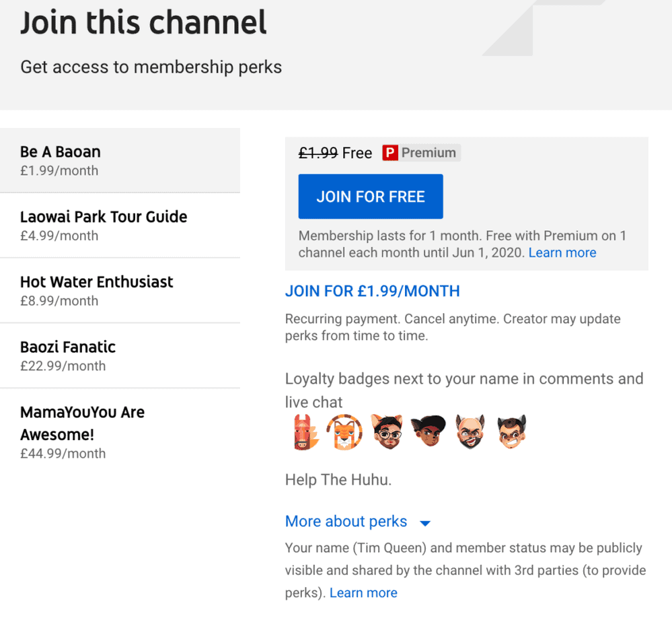Viewport: 672px width, 622px height.
Task: Choose the Hot Water Enthusiast tier
Action: [120, 291]
